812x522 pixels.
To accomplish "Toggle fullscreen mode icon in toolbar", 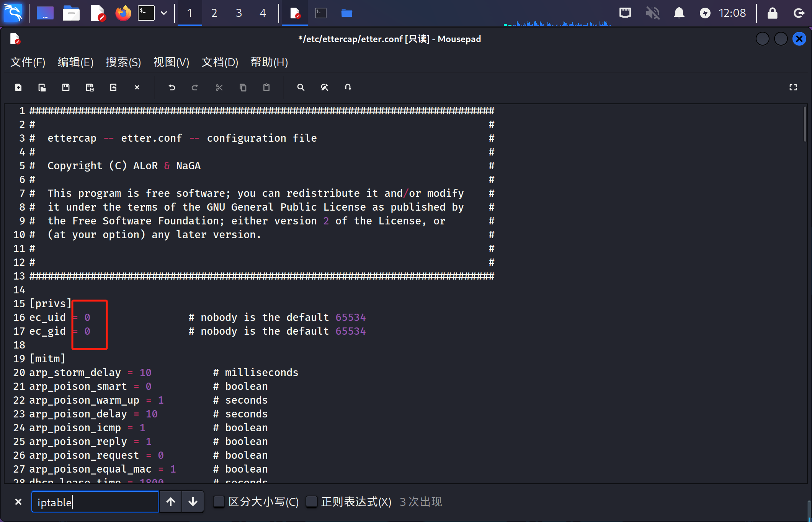I will click(x=793, y=87).
